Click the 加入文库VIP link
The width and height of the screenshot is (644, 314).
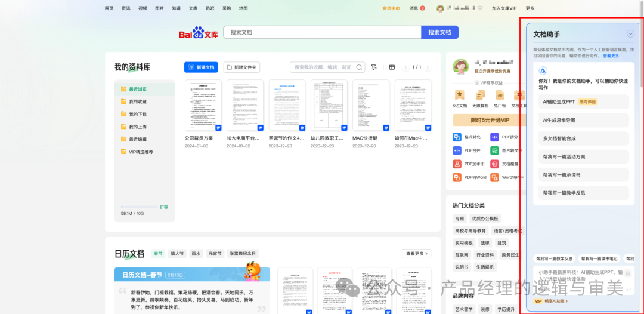coord(504,8)
